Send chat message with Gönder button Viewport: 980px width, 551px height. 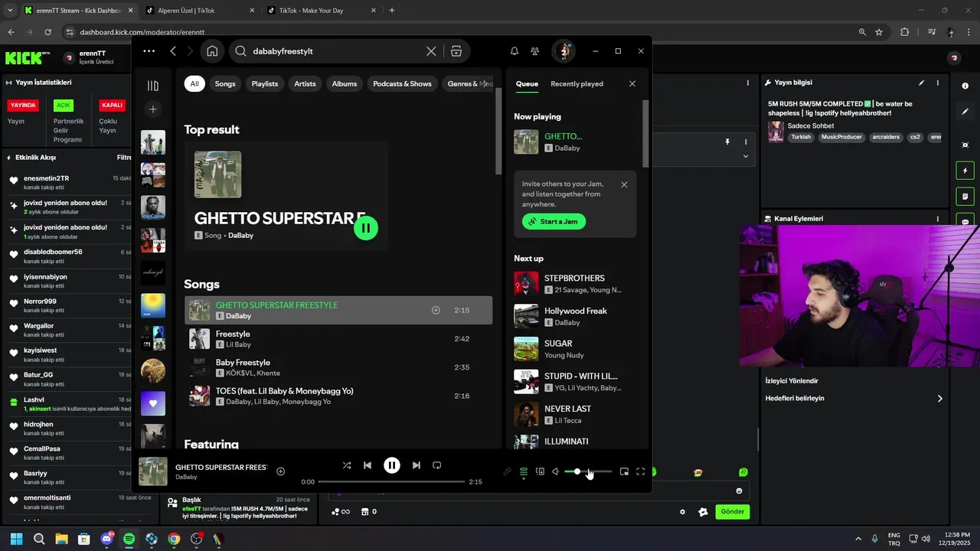pyautogui.click(x=733, y=512)
